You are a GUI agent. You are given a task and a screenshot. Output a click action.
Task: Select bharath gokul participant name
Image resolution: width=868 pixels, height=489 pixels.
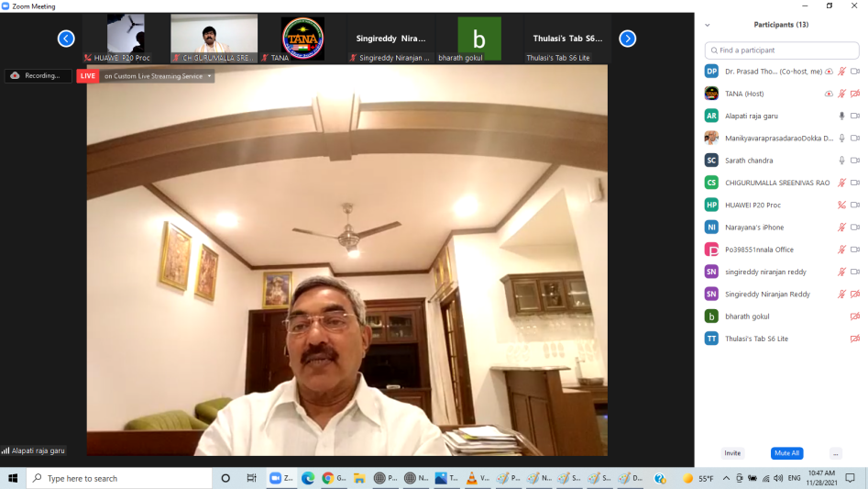pyautogui.click(x=747, y=317)
